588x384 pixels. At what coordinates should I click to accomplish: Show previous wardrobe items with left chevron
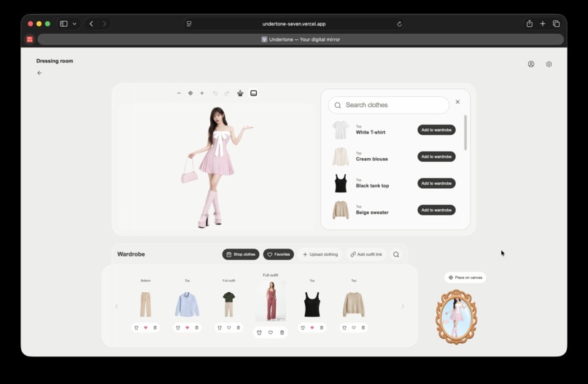(117, 306)
